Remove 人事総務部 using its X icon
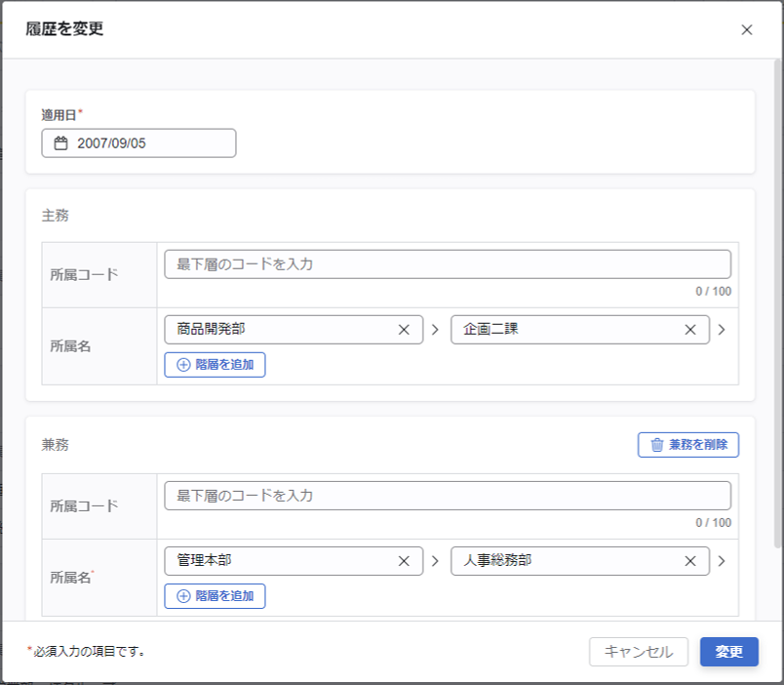 pos(690,561)
